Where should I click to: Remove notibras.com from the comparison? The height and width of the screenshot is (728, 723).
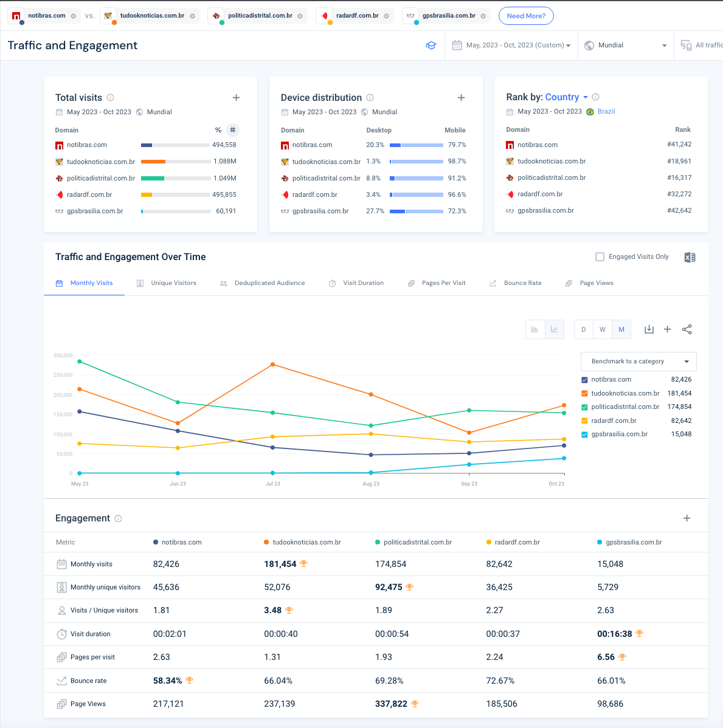(74, 16)
